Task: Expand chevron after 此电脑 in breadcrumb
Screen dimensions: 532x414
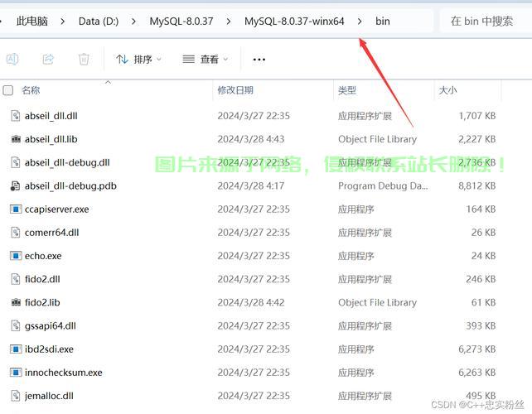Action: click(x=63, y=22)
